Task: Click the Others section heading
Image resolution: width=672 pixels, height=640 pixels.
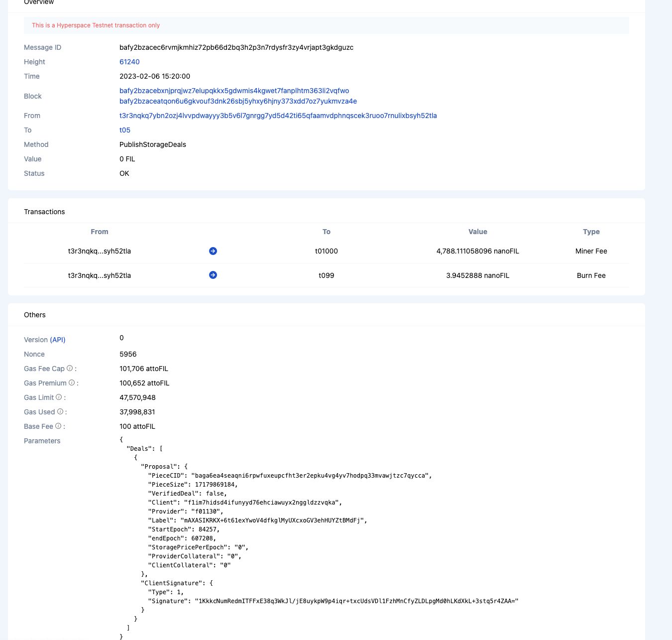Action: (x=35, y=315)
